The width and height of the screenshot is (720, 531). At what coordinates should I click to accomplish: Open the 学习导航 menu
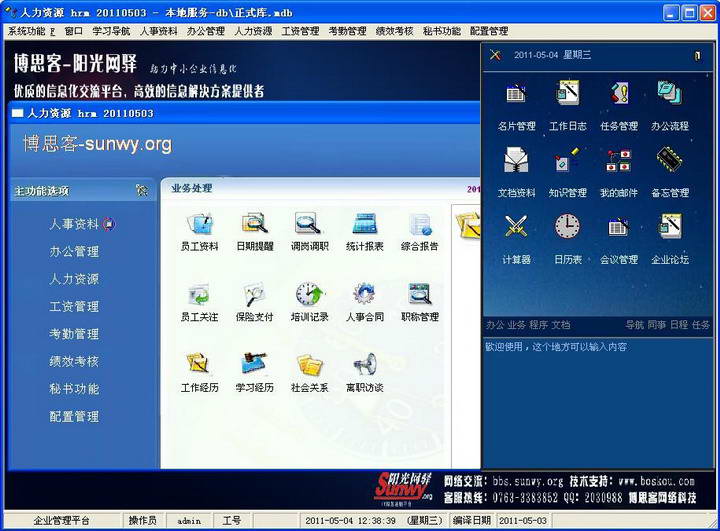pos(111,31)
